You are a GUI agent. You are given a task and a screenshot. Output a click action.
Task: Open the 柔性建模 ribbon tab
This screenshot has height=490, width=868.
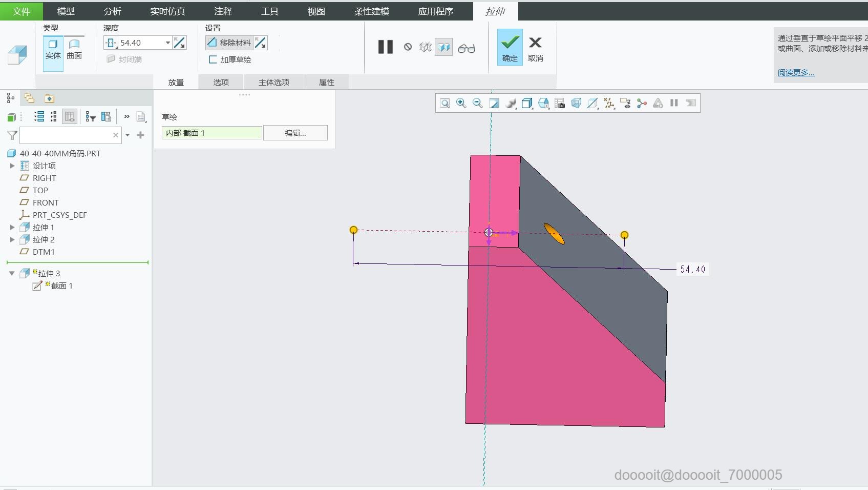point(371,11)
